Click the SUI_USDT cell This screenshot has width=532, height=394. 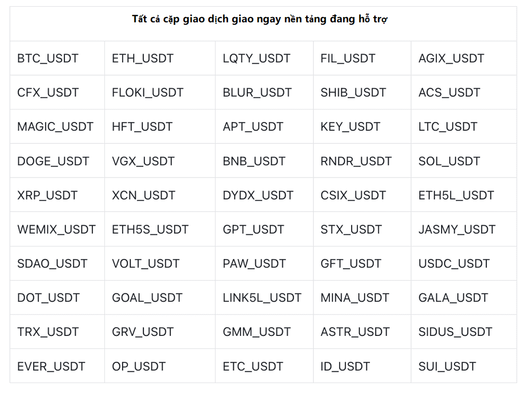tap(464, 366)
